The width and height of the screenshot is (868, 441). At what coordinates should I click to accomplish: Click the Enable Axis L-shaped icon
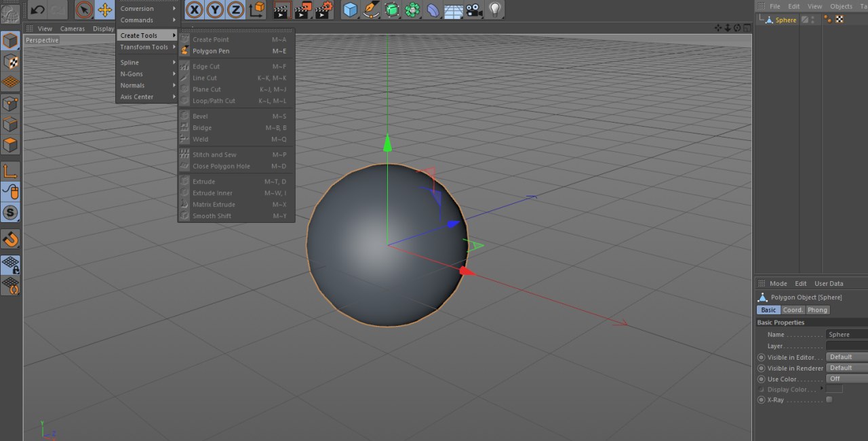click(x=10, y=171)
